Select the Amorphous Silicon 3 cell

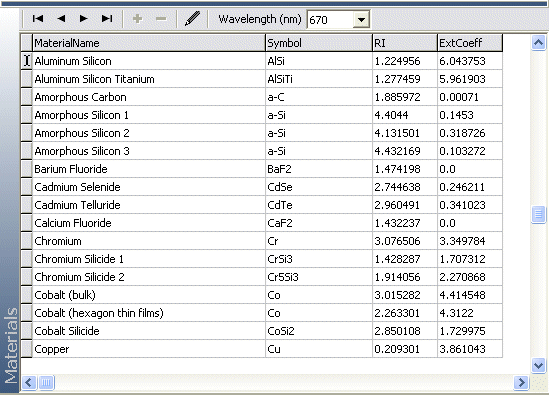tap(149, 151)
